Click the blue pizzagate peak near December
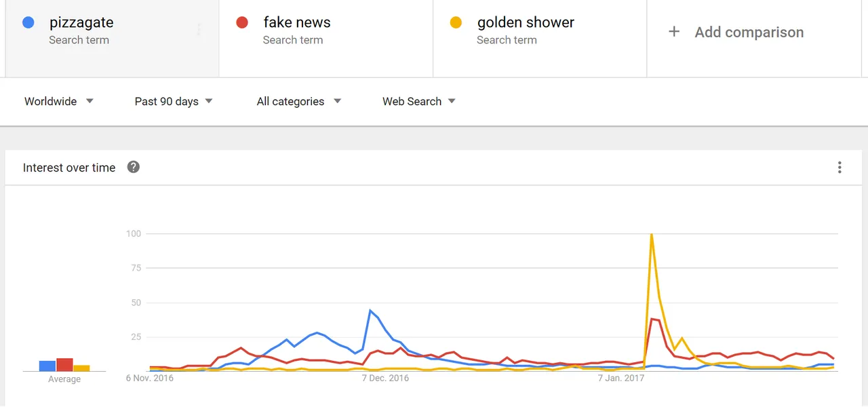The width and height of the screenshot is (868, 407). click(370, 311)
